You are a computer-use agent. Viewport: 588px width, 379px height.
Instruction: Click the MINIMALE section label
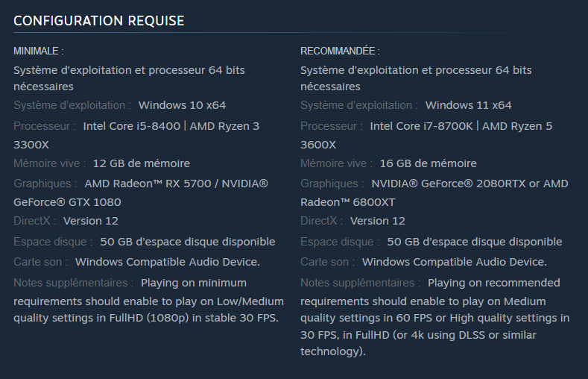pyautogui.click(x=38, y=51)
